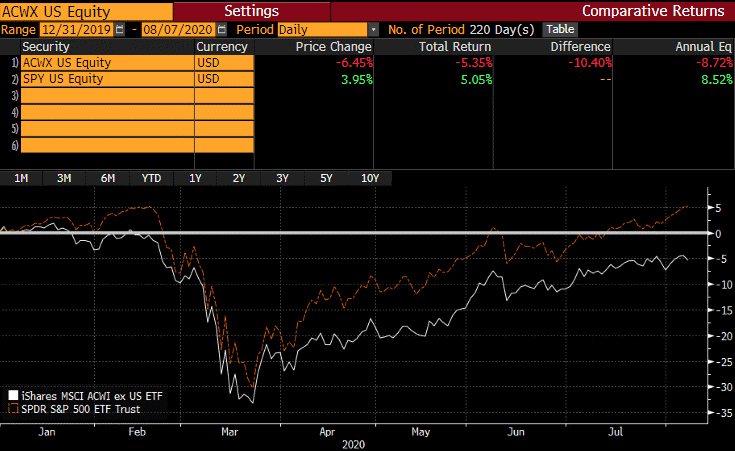This screenshot has width=735, height=451.
Task: Click empty security field in row 6
Action: tap(107, 145)
